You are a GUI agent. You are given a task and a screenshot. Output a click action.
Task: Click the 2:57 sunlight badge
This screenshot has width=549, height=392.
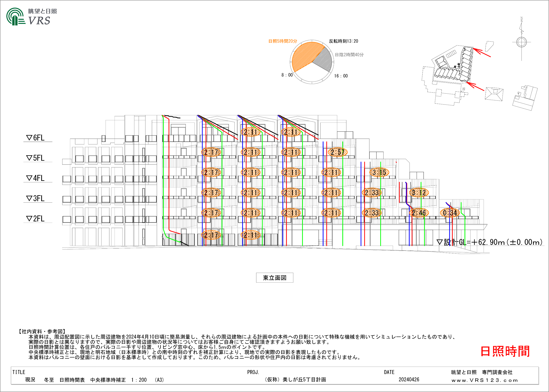coord(338,152)
